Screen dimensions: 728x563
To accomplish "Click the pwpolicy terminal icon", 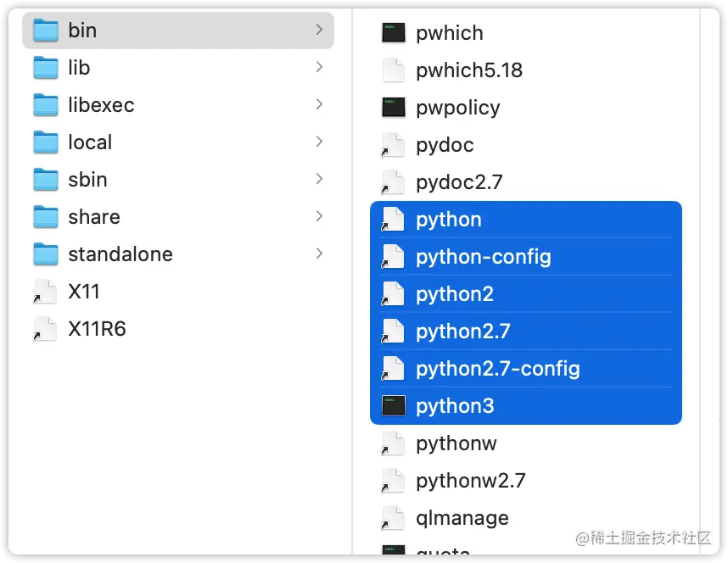I will pos(393,108).
